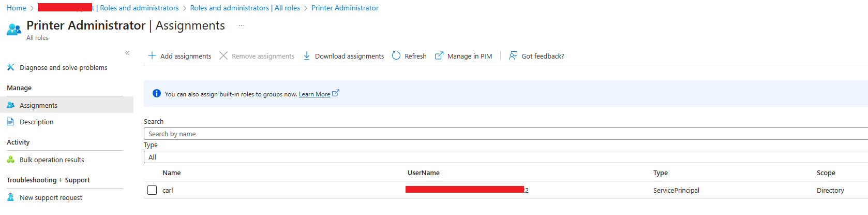Click Manage in PIM label
Viewport: 868px width, 215px height.
tap(470, 56)
